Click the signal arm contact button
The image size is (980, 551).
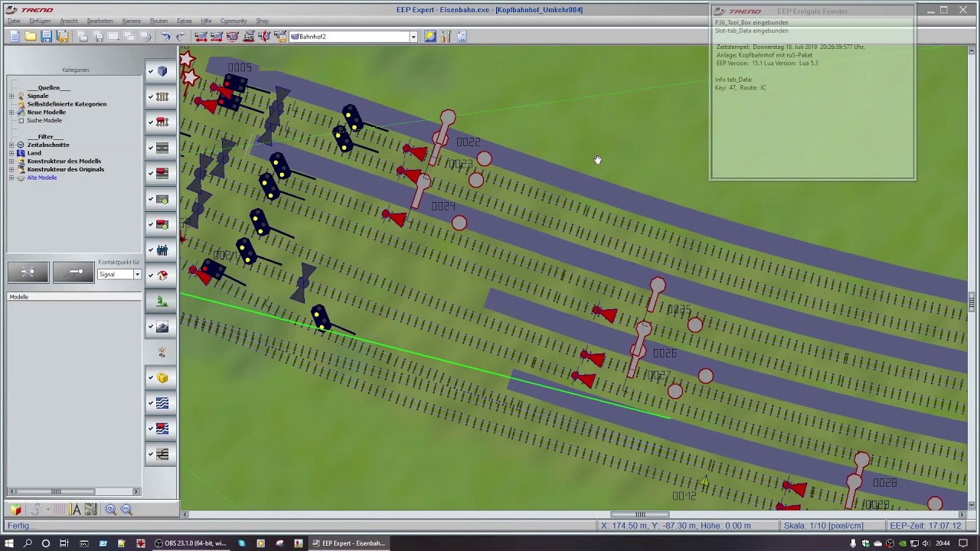(x=73, y=272)
